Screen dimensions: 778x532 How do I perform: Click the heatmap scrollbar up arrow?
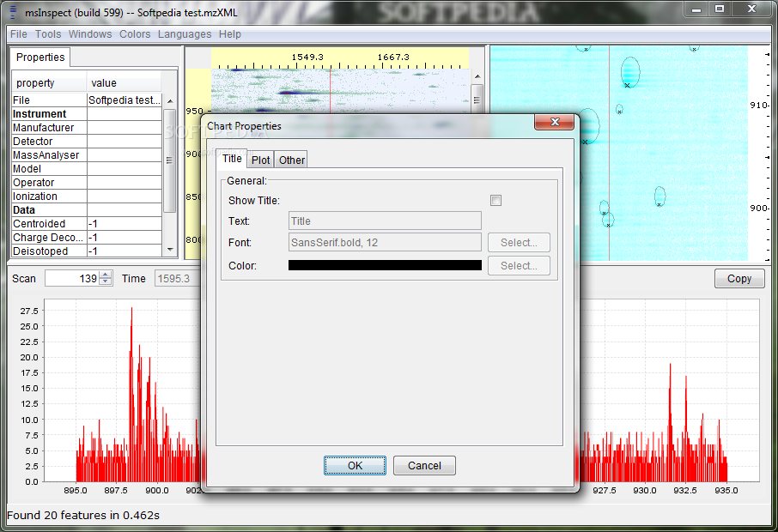point(477,76)
